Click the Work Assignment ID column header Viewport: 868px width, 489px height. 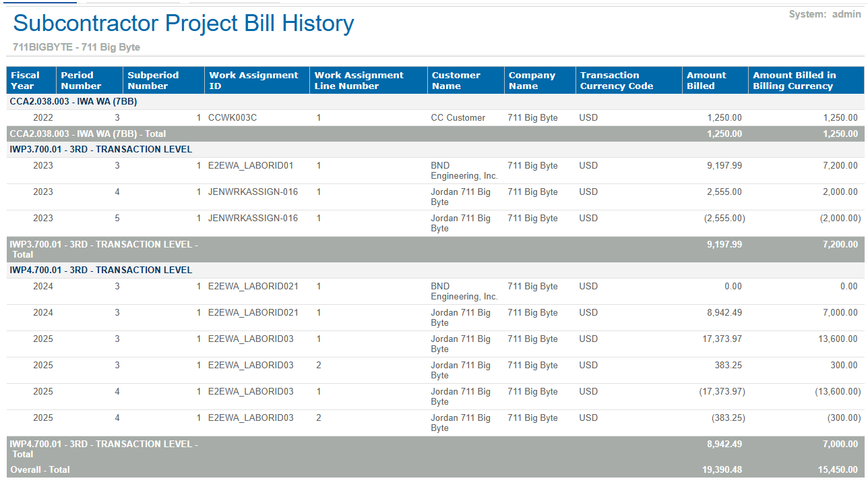(x=253, y=80)
